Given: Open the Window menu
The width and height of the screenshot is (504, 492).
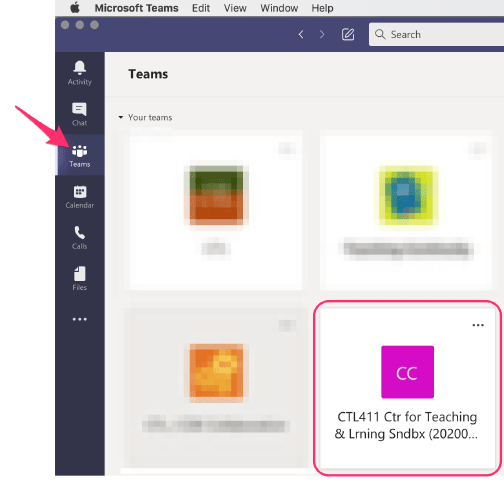Looking at the screenshot, I should tap(279, 8).
